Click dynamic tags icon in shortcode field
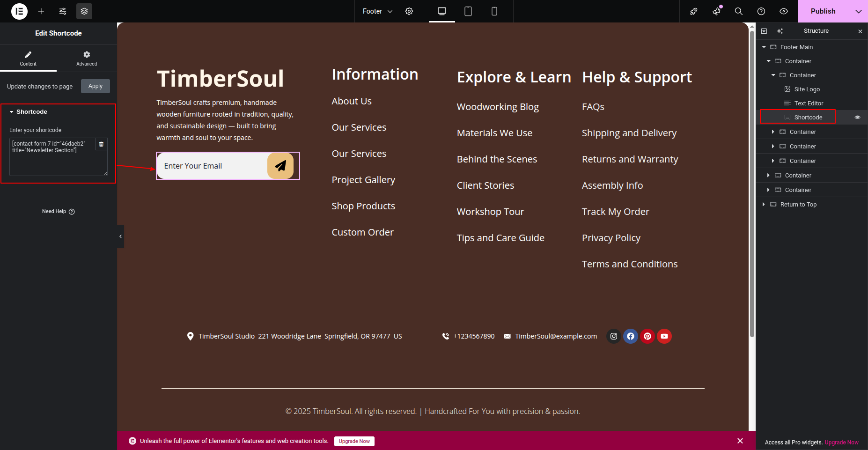868x450 pixels. tap(101, 144)
